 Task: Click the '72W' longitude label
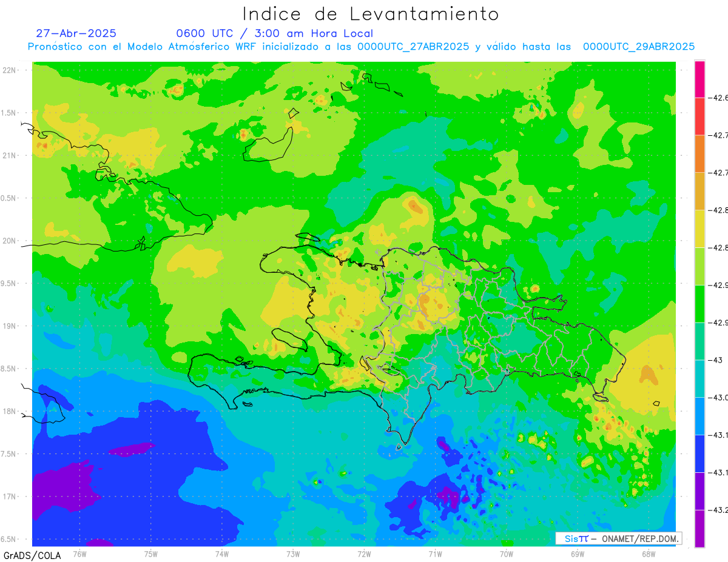(364, 554)
